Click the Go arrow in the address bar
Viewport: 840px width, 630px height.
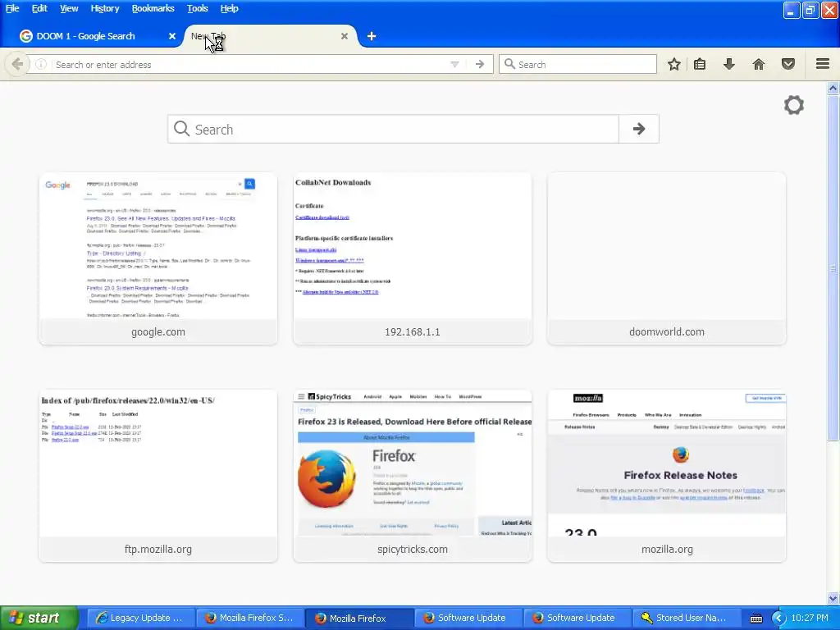pos(479,64)
